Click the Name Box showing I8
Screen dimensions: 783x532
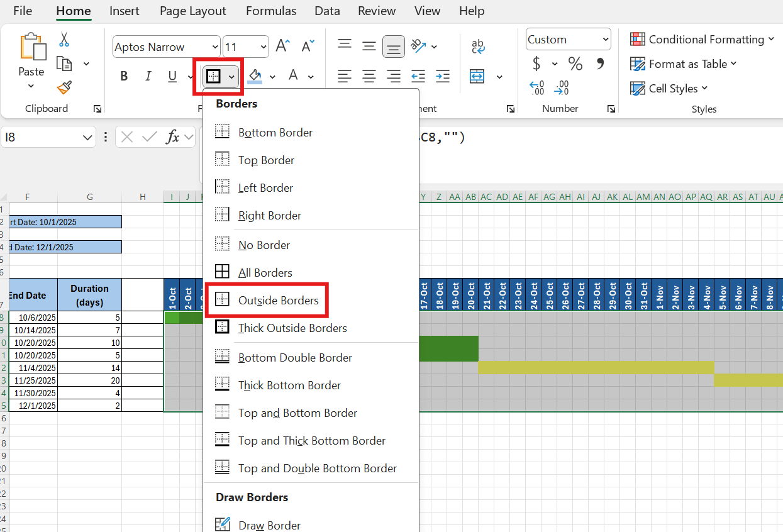pyautogui.click(x=41, y=137)
